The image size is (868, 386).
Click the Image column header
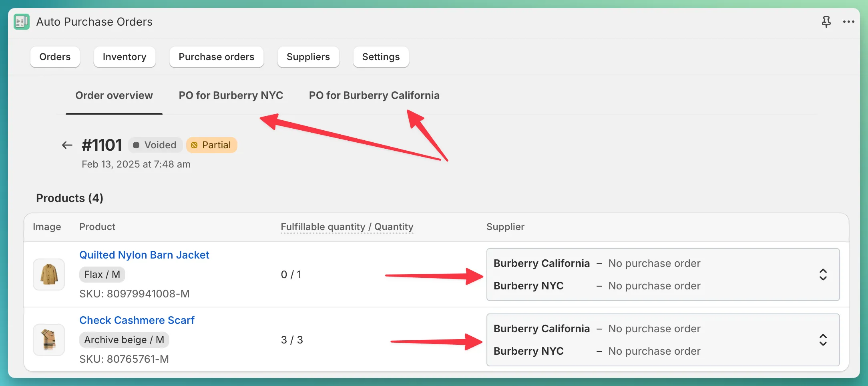[47, 227]
